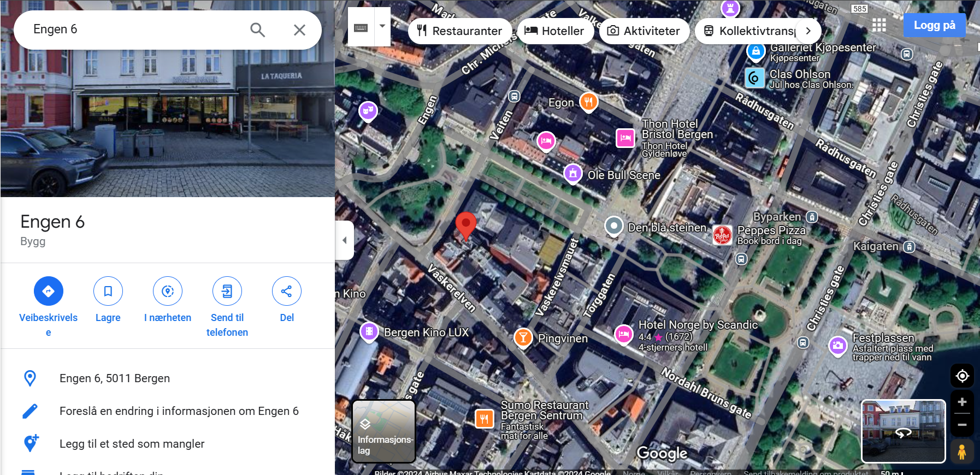
Task: Search nearby with the I nærheten icon
Action: tap(168, 291)
